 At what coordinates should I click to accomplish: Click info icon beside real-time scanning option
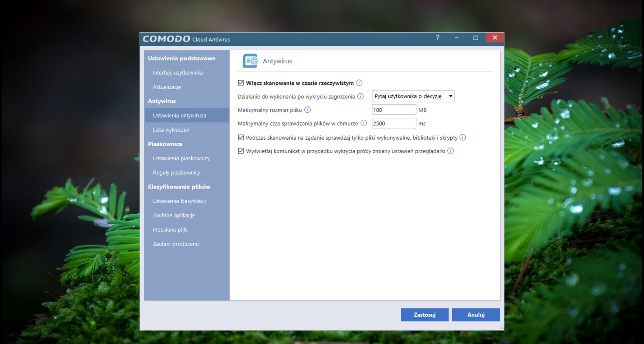point(359,83)
